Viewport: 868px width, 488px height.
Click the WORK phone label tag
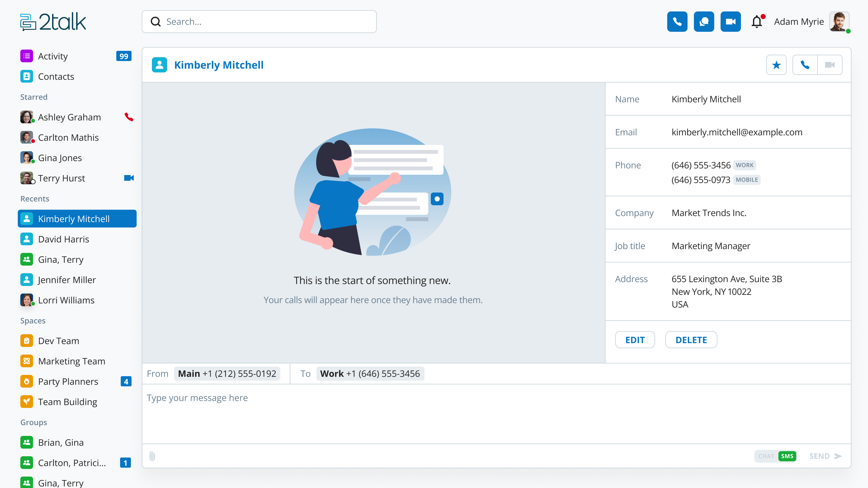click(x=744, y=165)
